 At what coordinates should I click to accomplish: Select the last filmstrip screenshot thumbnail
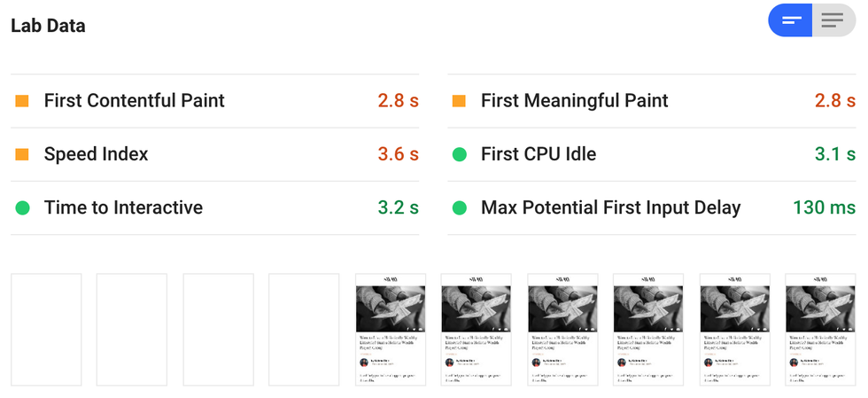click(x=822, y=330)
